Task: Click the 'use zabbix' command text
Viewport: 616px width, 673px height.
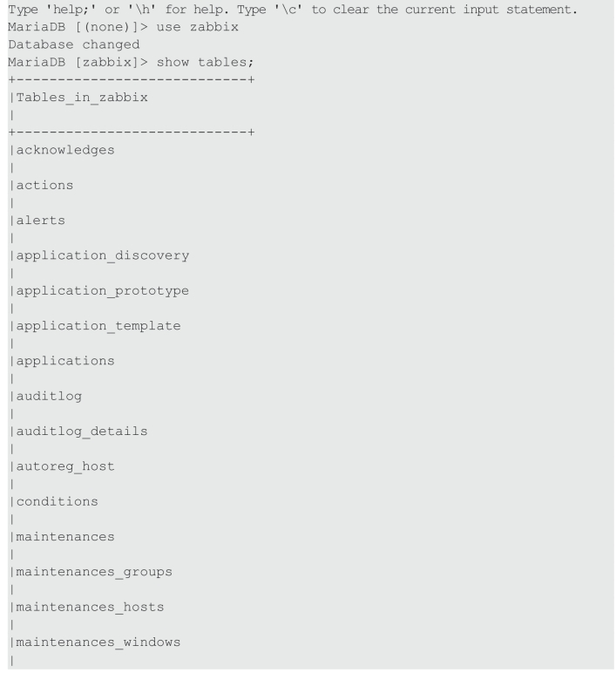Action: pyautogui.click(x=197, y=28)
